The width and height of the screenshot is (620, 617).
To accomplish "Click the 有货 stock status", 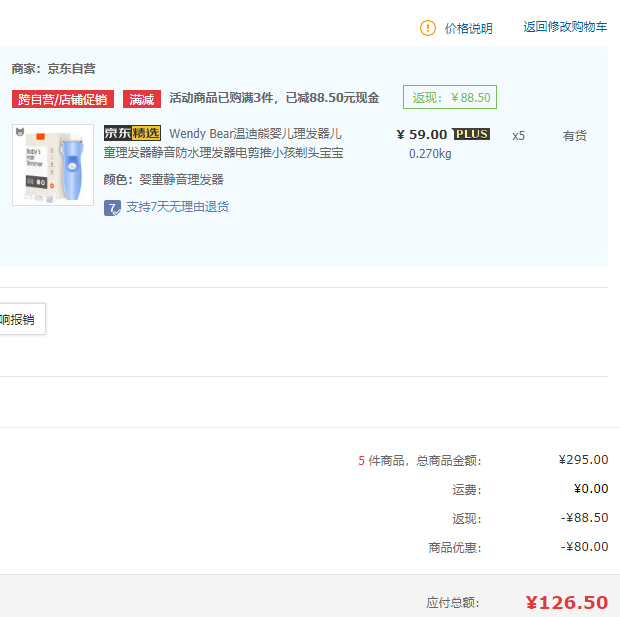I will tap(575, 136).
